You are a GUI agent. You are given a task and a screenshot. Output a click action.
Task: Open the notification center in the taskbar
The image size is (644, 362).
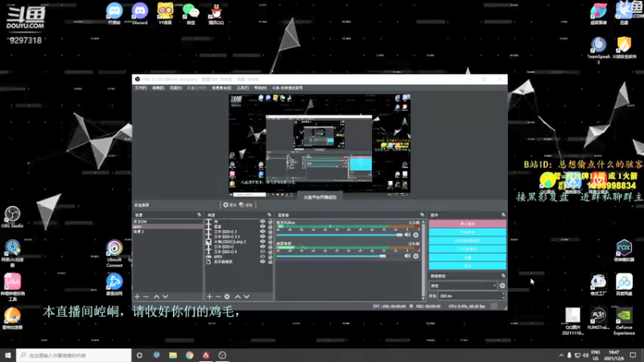point(633,355)
